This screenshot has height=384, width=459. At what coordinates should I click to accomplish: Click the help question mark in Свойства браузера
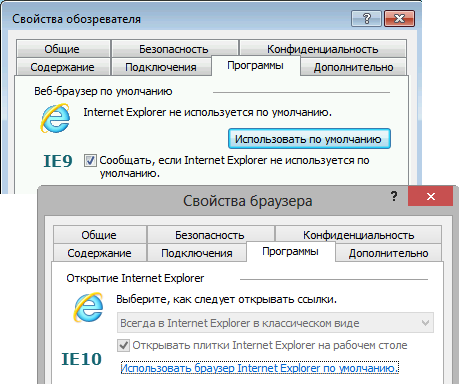click(x=394, y=196)
